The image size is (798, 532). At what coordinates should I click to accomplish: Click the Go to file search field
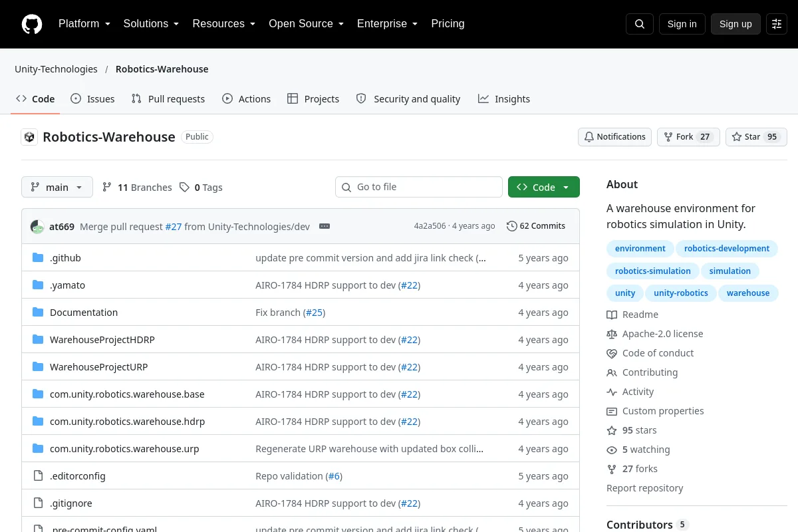[419, 188]
